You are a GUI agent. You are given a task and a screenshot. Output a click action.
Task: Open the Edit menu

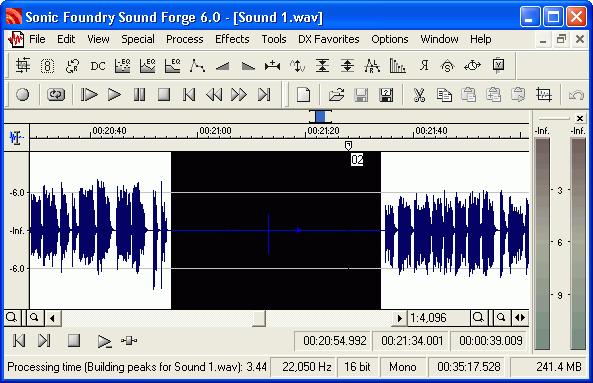click(66, 39)
